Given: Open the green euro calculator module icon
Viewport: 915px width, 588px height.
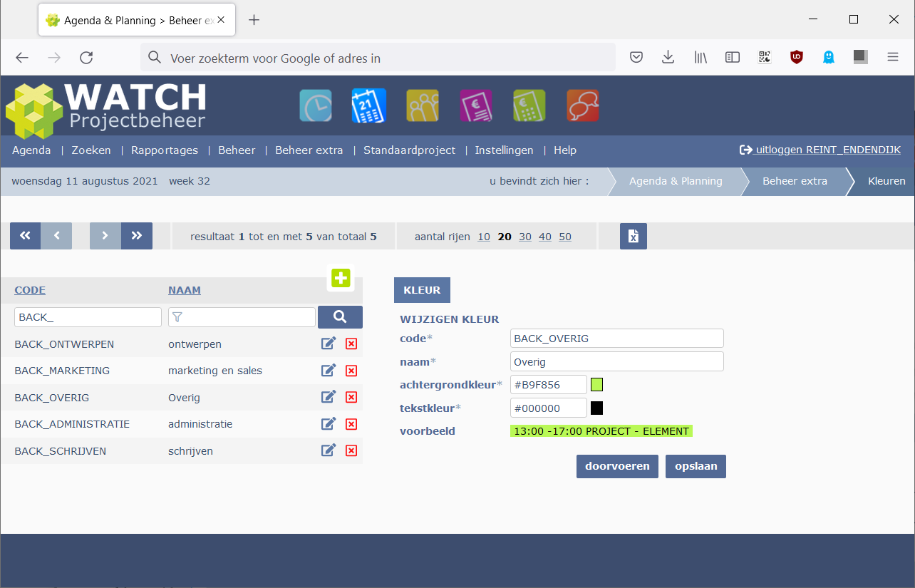Looking at the screenshot, I should [x=529, y=105].
